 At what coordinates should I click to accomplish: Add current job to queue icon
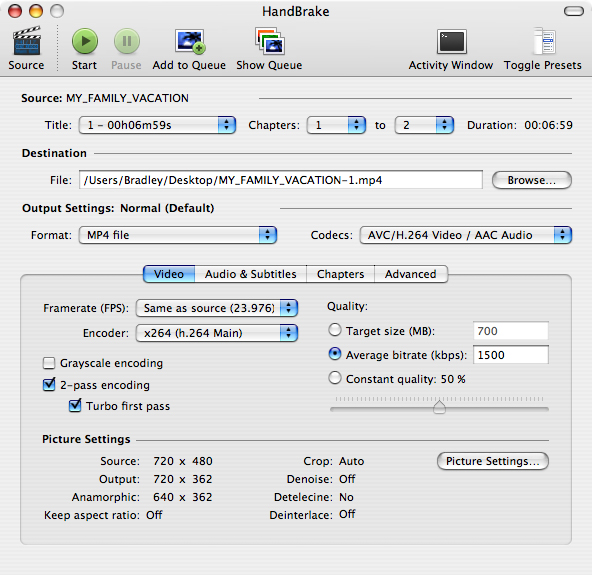coord(190,41)
